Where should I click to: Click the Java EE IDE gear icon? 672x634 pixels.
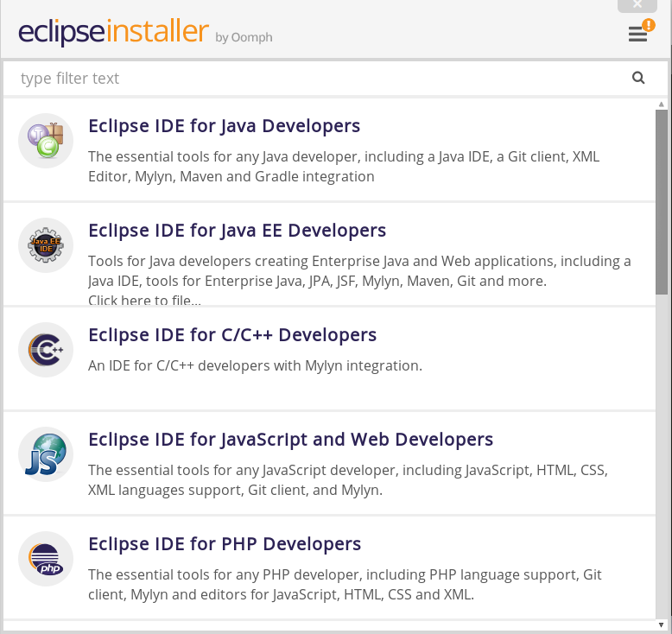click(x=46, y=245)
